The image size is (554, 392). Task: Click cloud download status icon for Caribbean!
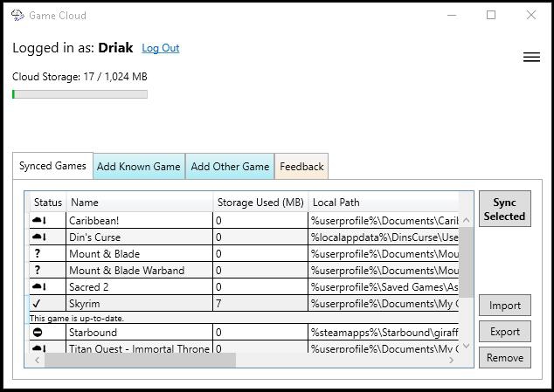tap(39, 220)
